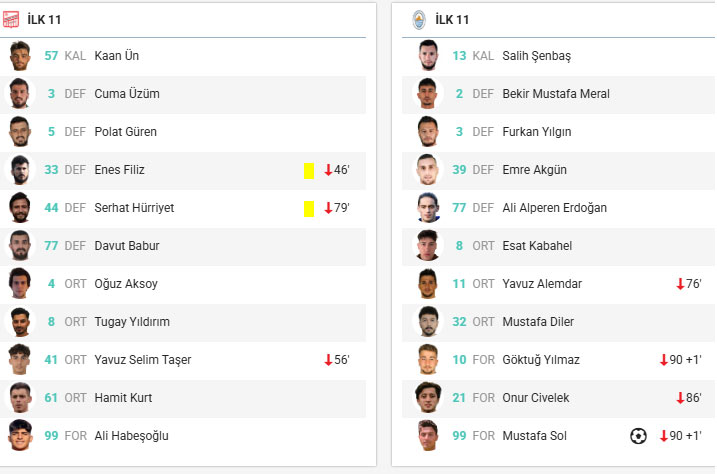Click the left team's red club crest

[12, 19]
